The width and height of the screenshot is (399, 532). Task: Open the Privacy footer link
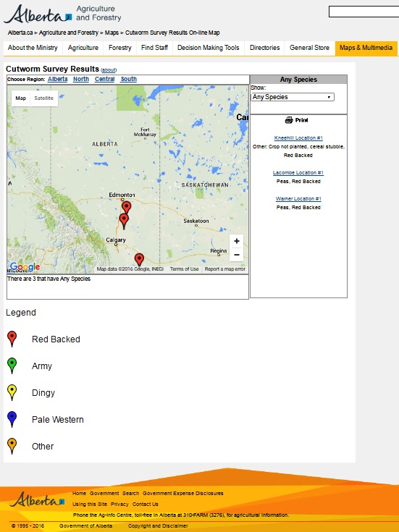click(119, 504)
